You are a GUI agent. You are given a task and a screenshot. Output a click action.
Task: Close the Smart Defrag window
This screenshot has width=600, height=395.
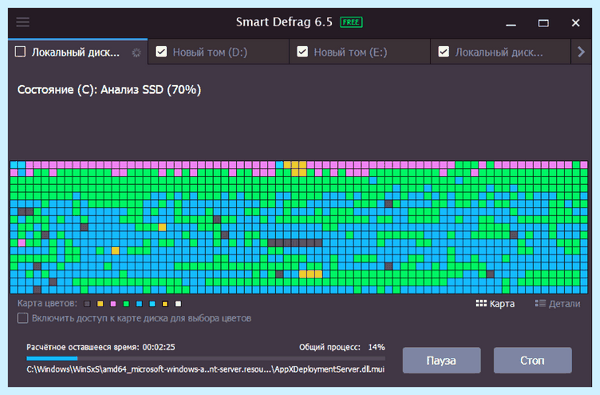coord(576,23)
